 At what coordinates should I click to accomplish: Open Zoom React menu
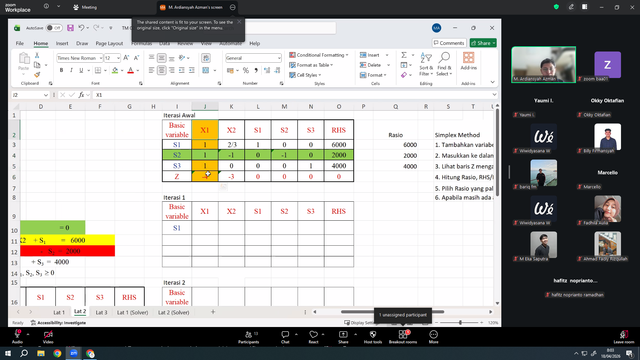pyautogui.click(x=313, y=337)
